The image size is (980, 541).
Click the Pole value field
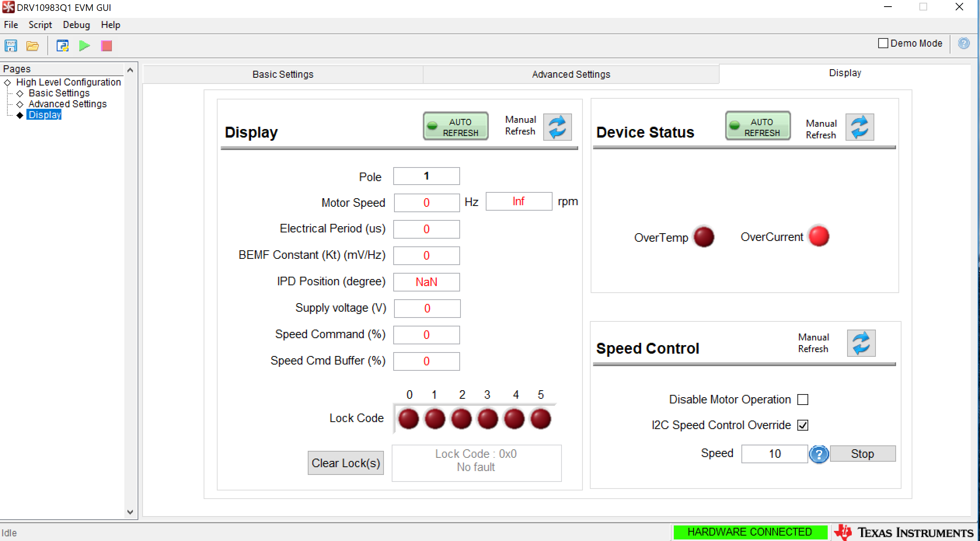coord(426,176)
